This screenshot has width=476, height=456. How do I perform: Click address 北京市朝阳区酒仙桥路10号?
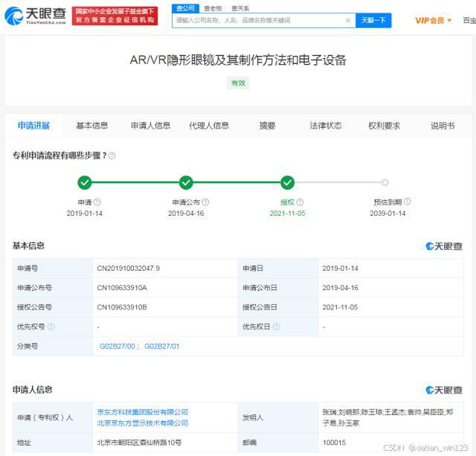139,443
